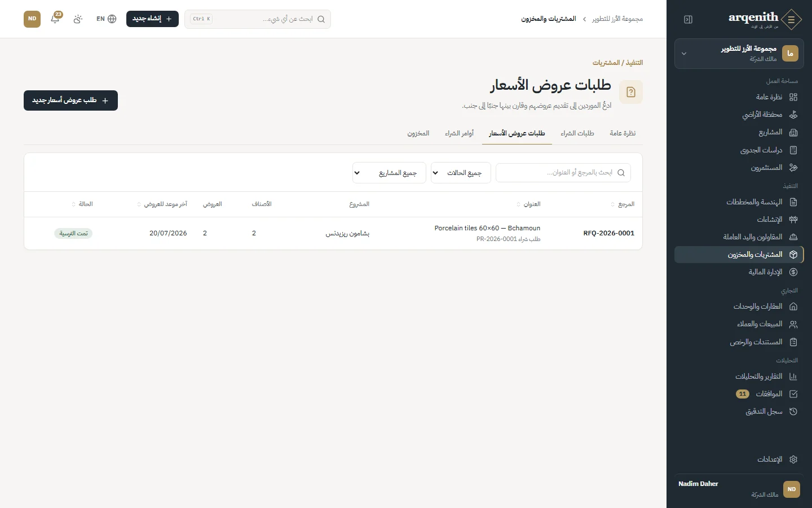Image resolution: width=812 pixels, height=508 pixels.
Task: Open المقاولون واليد العاملة sidebar item
Action: point(739,237)
